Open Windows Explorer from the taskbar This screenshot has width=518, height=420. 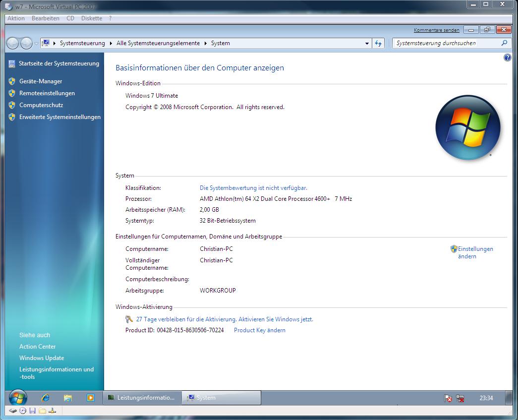click(x=68, y=398)
